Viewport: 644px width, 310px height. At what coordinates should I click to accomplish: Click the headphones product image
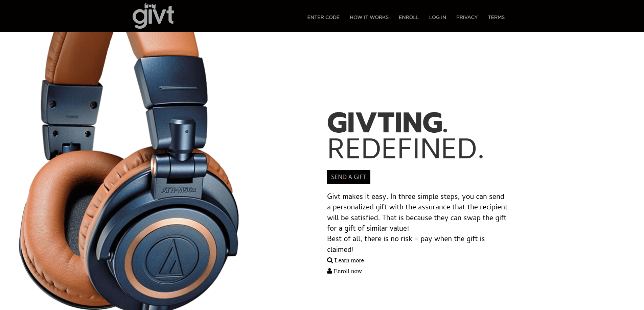coord(129,171)
